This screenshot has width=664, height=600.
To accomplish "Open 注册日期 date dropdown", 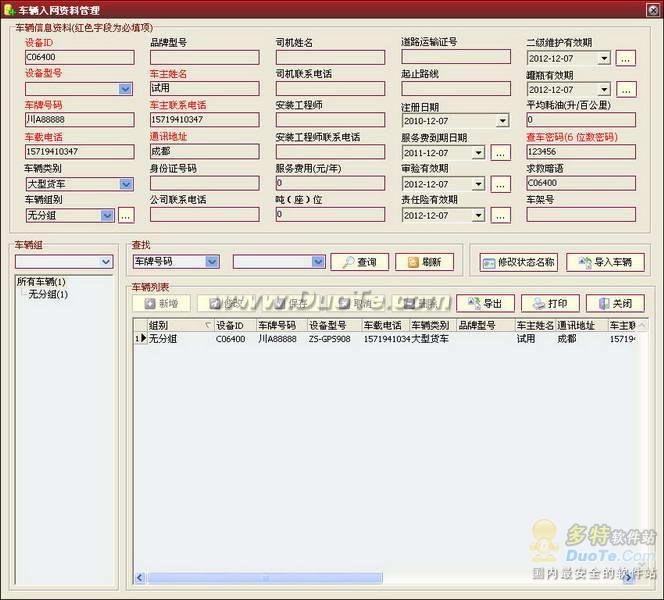I will point(503,121).
